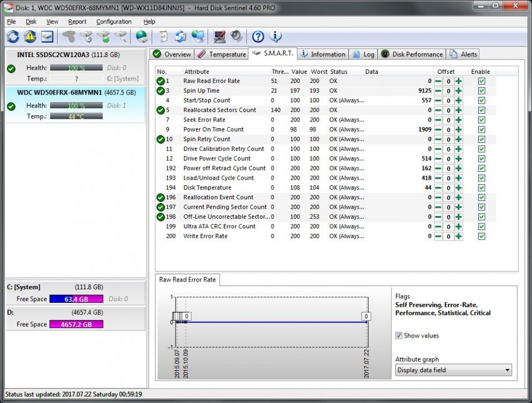The height and width of the screenshot is (403, 532).
Task: Click the minus offset button for Disk Temperature
Action: click(x=439, y=188)
